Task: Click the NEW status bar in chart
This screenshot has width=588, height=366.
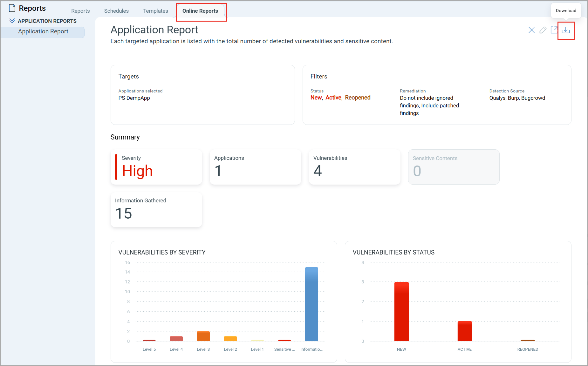Action: (x=401, y=311)
